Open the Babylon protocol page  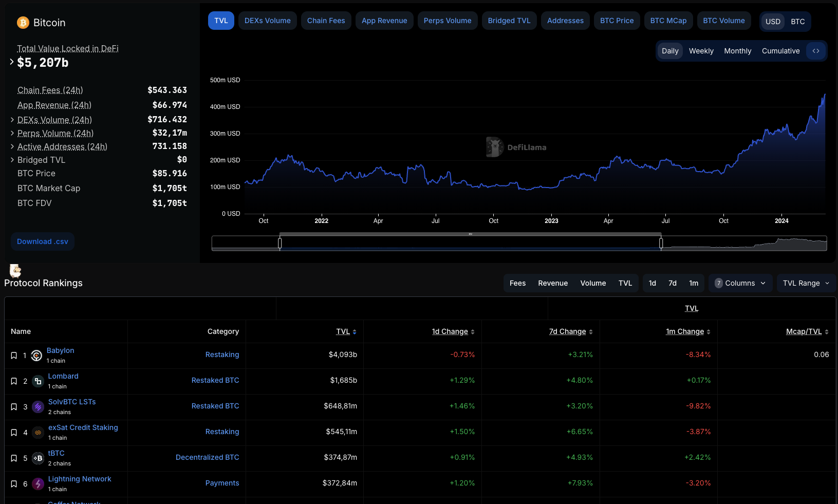pyautogui.click(x=61, y=350)
